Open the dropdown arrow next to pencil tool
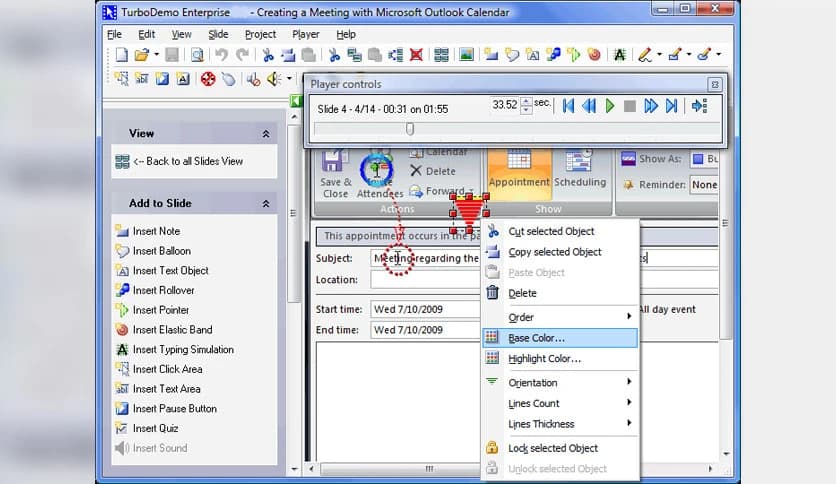 tap(660, 54)
